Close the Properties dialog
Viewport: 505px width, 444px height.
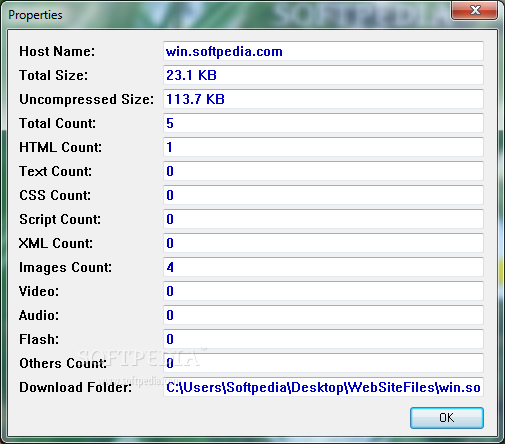(x=475, y=10)
